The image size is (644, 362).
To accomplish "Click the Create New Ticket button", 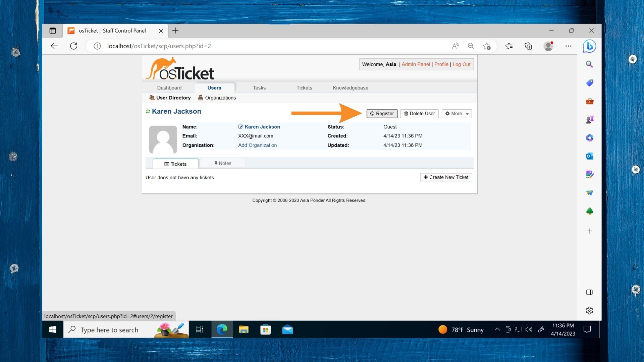I will coord(446,177).
